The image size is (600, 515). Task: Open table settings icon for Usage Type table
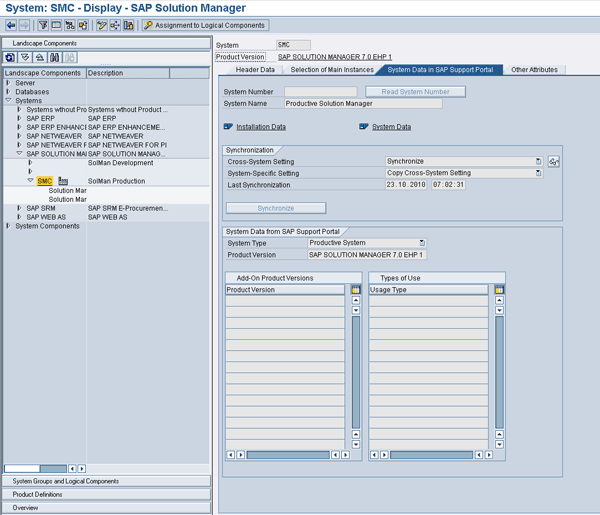(x=499, y=290)
